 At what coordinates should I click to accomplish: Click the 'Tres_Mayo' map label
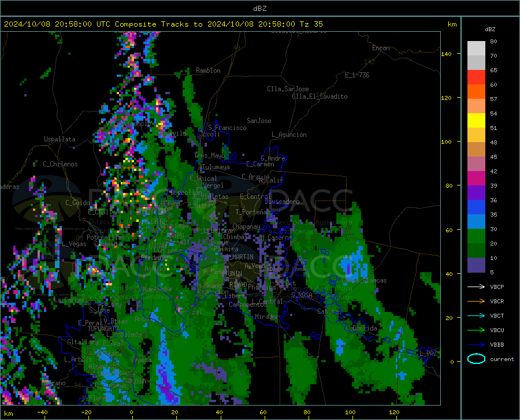pos(210,155)
